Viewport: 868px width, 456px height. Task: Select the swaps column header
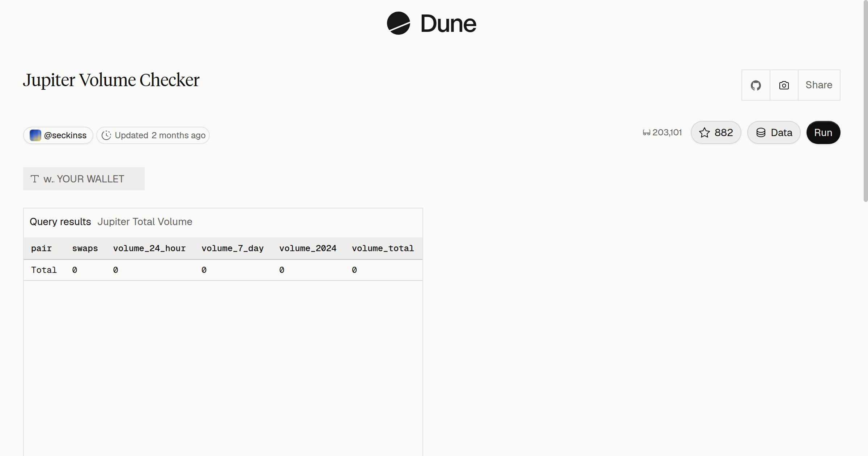click(85, 248)
